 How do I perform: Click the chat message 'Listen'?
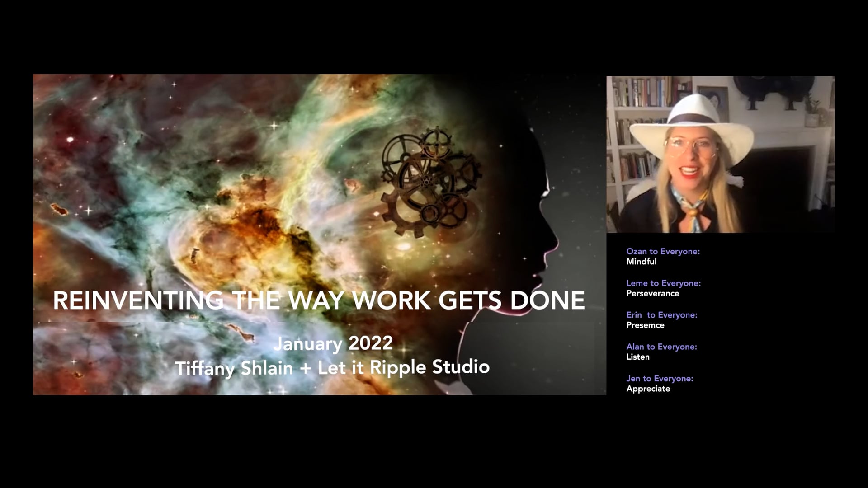click(x=638, y=357)
